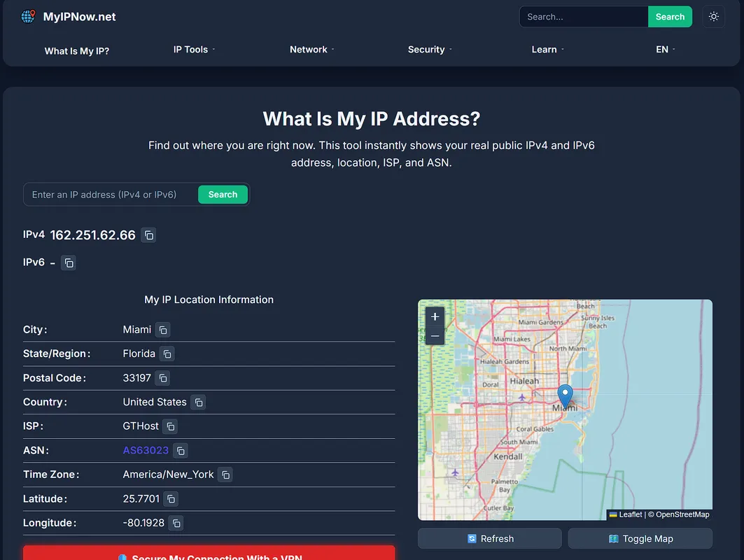Expand the Network dropdown menu

311,50
